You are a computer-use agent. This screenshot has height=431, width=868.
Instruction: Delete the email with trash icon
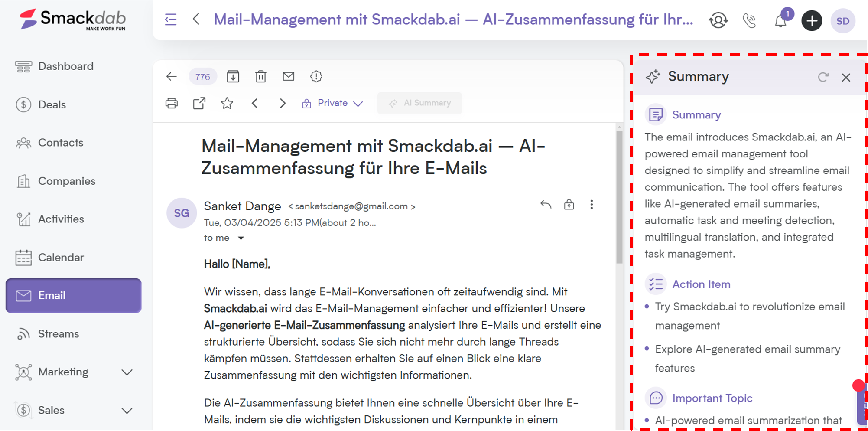[261, 77]
